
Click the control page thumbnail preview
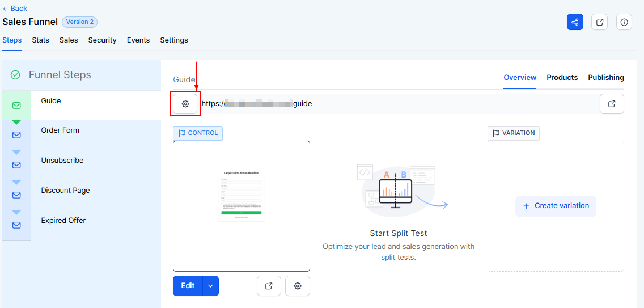[241, 206]
